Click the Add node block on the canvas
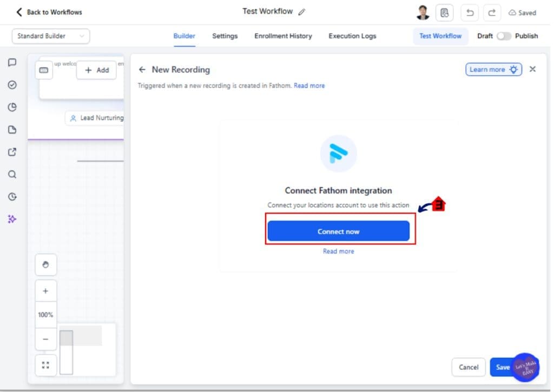This screenshot has height=392, width=554. tap(96, 70)
